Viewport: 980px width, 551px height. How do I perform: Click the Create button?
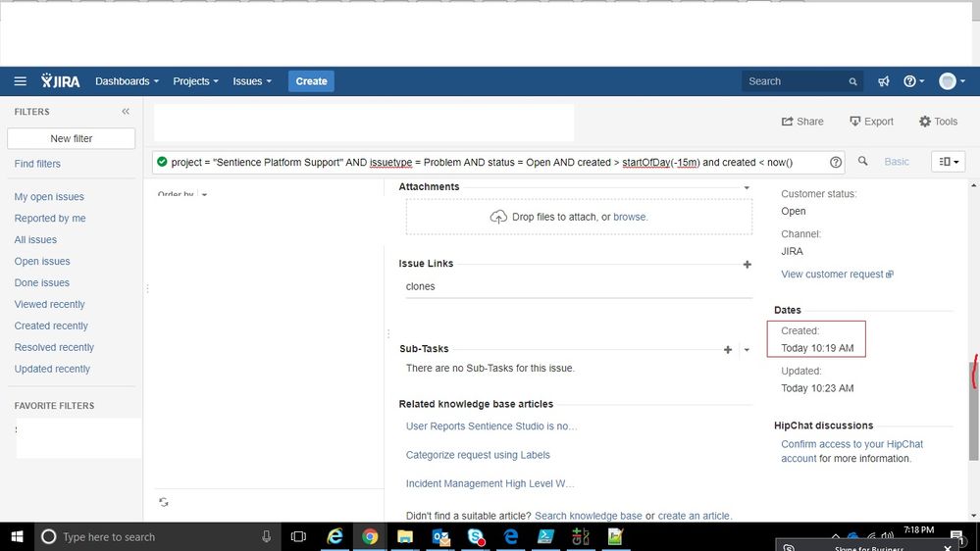click(x=311, y=81)
